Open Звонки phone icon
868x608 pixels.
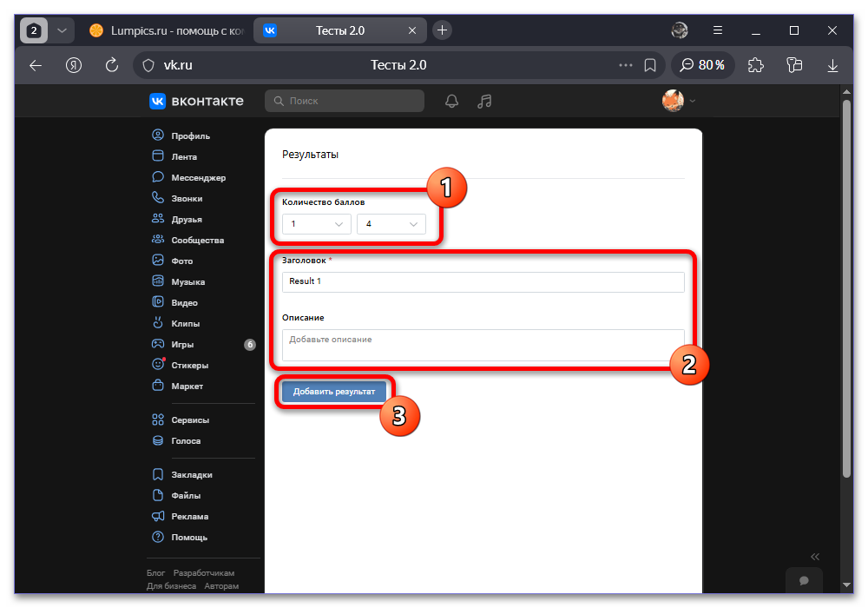[x=158, y=198]
